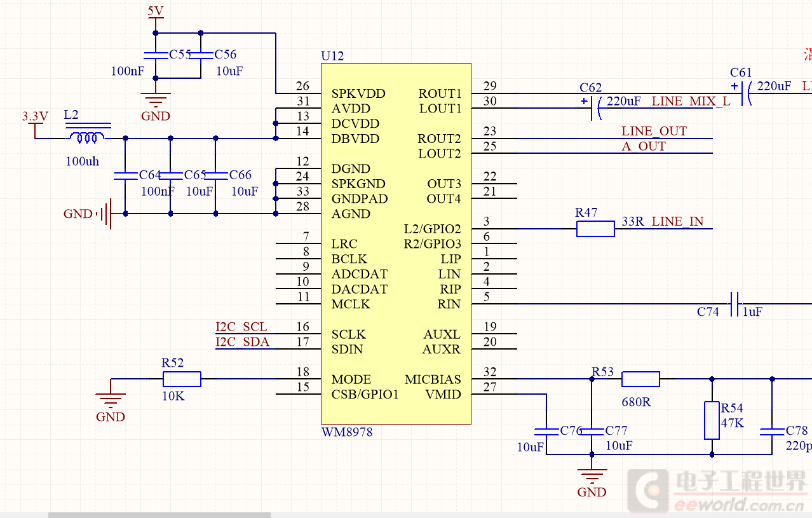Click the A_OUT net label
Image resolution: width=812 pixels, height=518 pixels.
(x=644, y=146)
